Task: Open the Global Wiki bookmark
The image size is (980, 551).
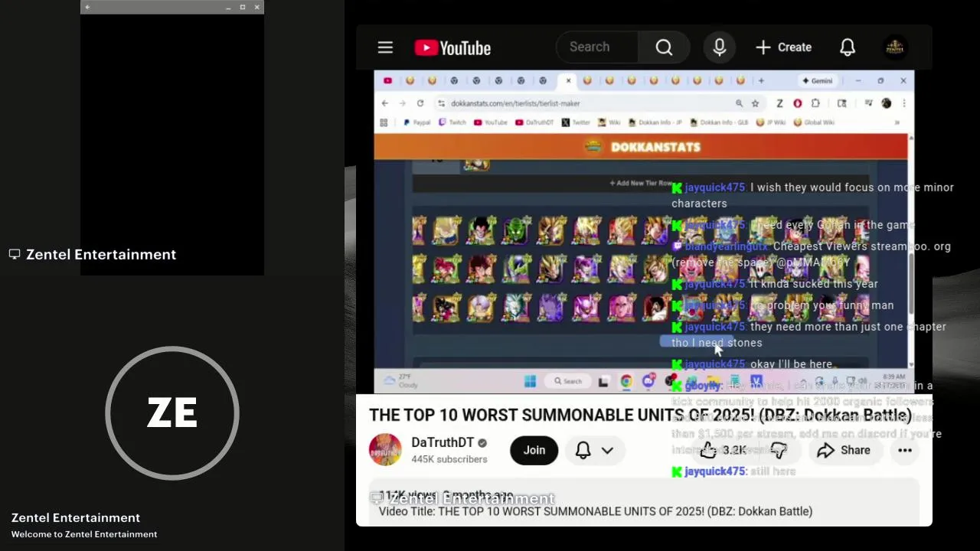Action: tap(814, 122)
